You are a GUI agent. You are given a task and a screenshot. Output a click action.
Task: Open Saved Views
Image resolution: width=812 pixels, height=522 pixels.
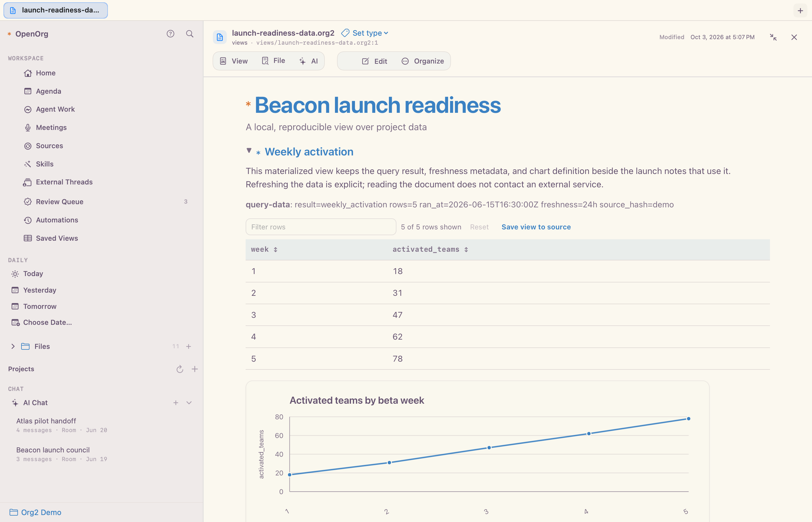point(51,238)
